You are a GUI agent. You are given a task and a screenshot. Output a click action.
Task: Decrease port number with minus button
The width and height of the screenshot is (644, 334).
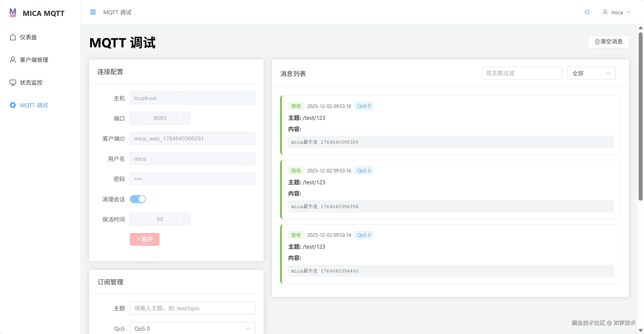136,118
